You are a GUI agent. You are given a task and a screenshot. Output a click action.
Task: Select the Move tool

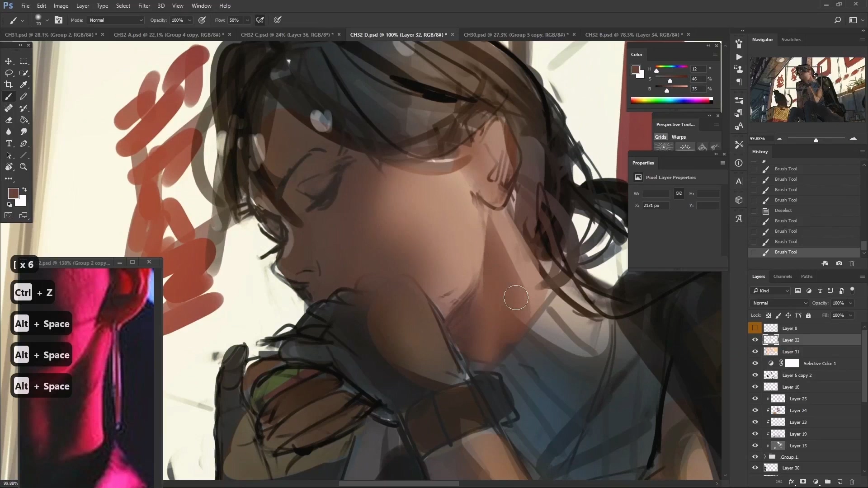point(9,61)
